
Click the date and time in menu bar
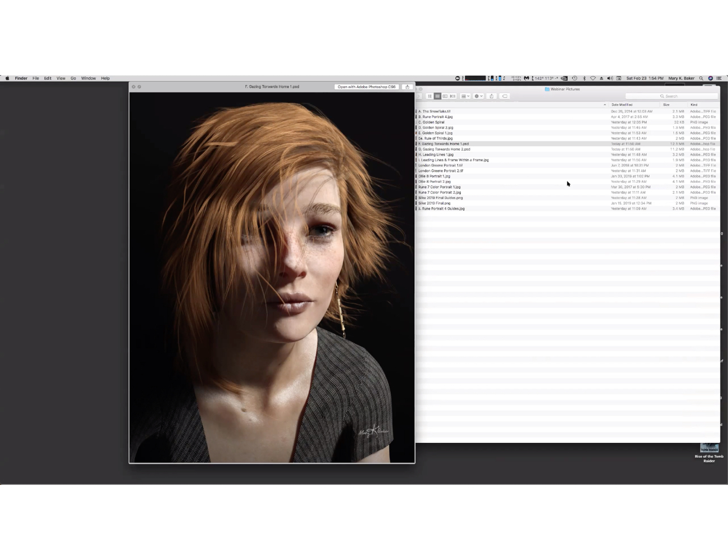coord(645,78)
